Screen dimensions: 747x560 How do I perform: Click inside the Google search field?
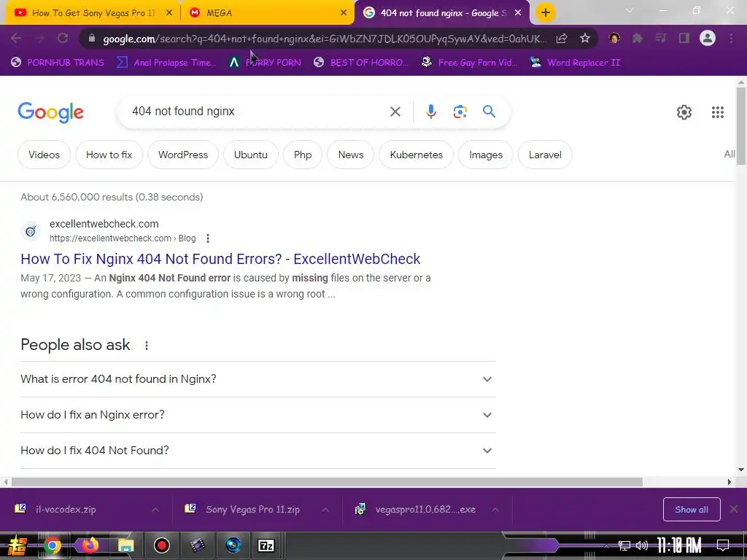click(x=258, y=112)
